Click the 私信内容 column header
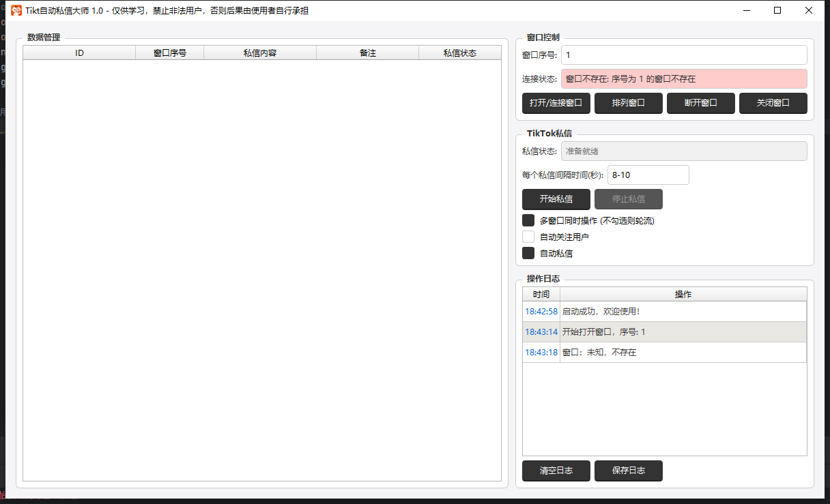The width and height of the screenshot is (830, 504). [259, 52]
